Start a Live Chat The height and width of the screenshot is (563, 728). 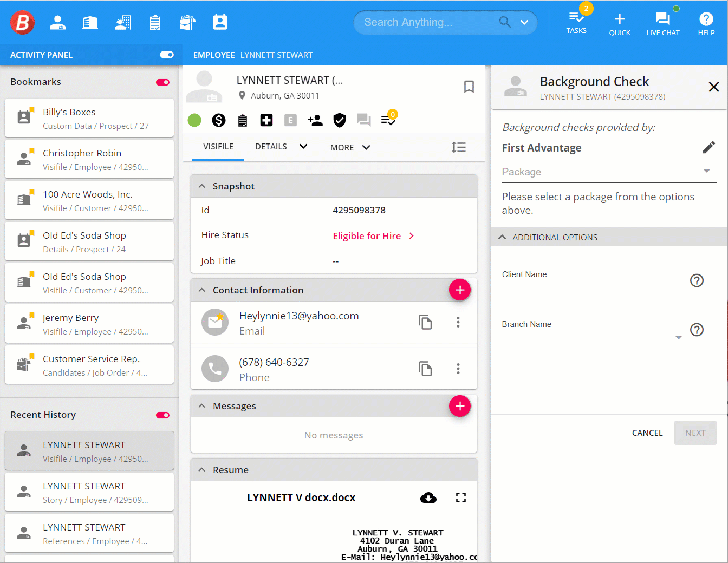pyautogui.click(x=663, y=24)
